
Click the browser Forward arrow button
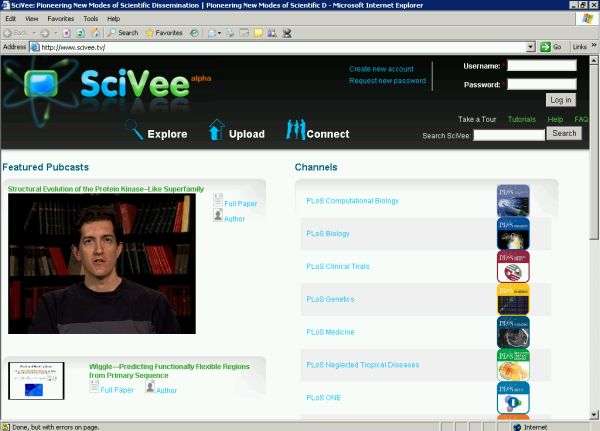coord(45,33)
